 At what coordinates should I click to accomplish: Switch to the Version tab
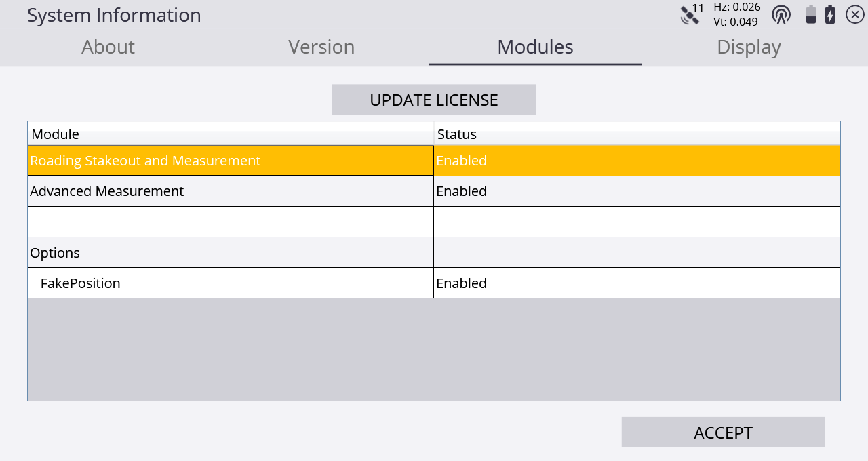pyautogui.click(x=321, y=47)
